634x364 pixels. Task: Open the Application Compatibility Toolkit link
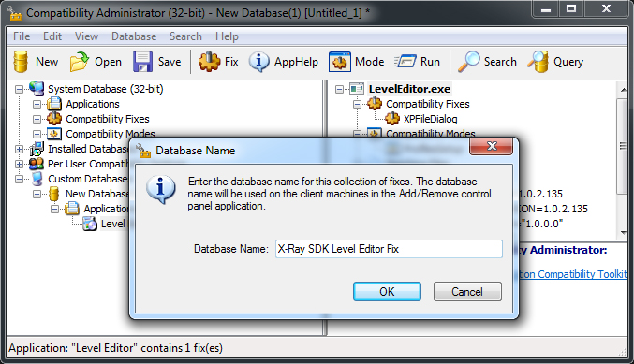click(x=572, y=274)
